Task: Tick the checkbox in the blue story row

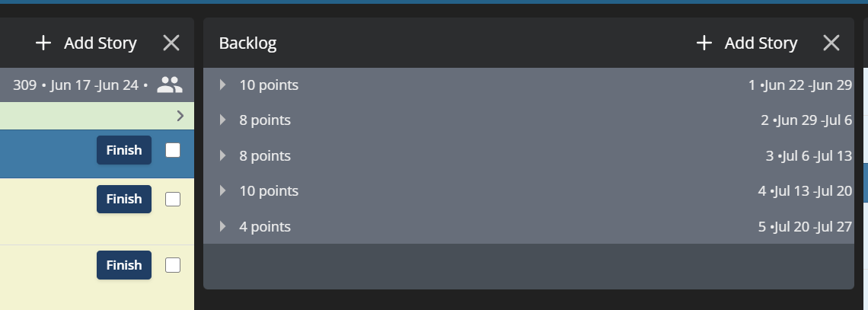Action: (x=173, y=150)
